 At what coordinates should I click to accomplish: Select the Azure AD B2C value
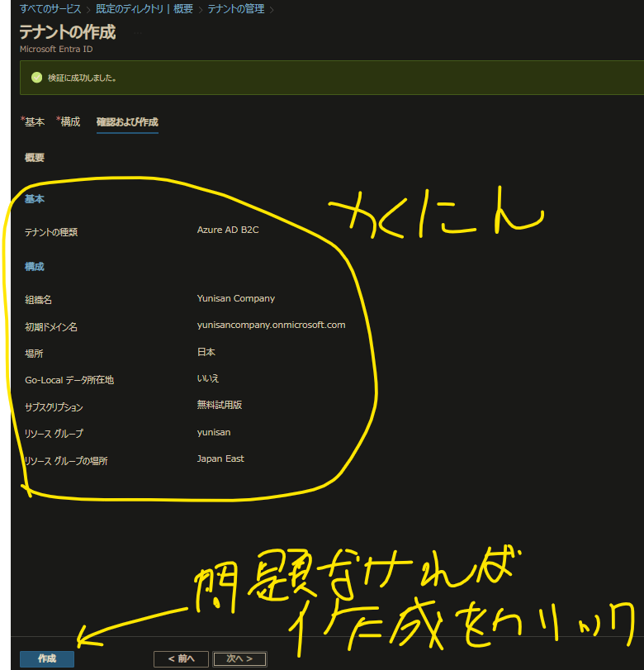tap(228, 230)
